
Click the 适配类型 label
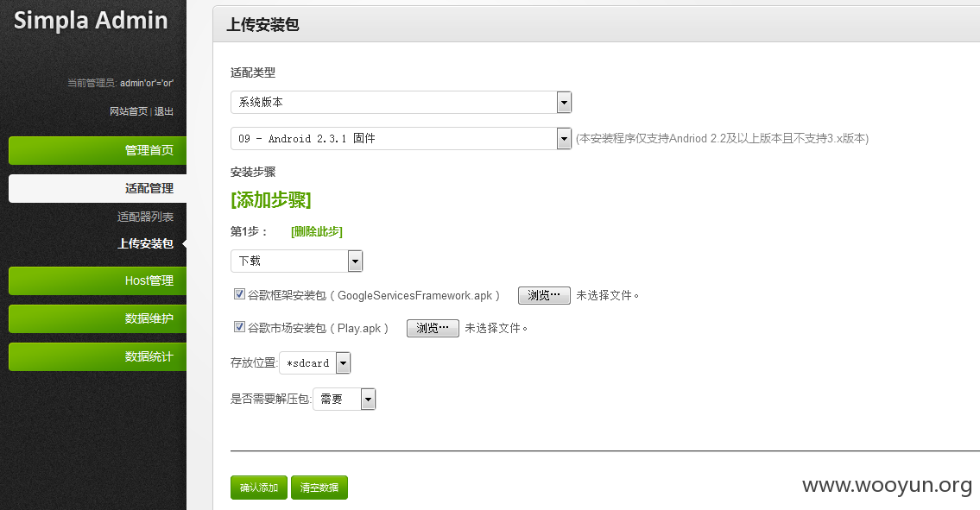click(x=253, y=73)
